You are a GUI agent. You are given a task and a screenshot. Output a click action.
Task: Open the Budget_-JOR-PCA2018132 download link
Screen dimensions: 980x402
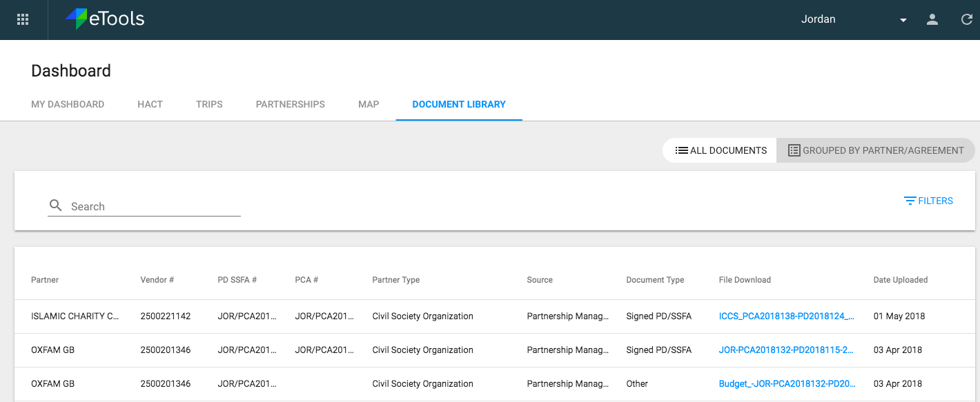tap(788, 383)
